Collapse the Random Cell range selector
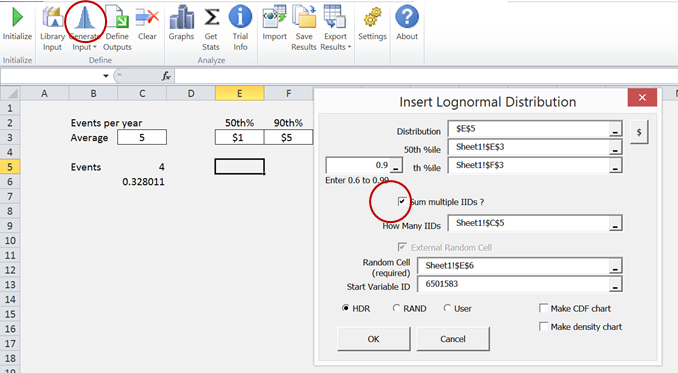 coord(615,266)
